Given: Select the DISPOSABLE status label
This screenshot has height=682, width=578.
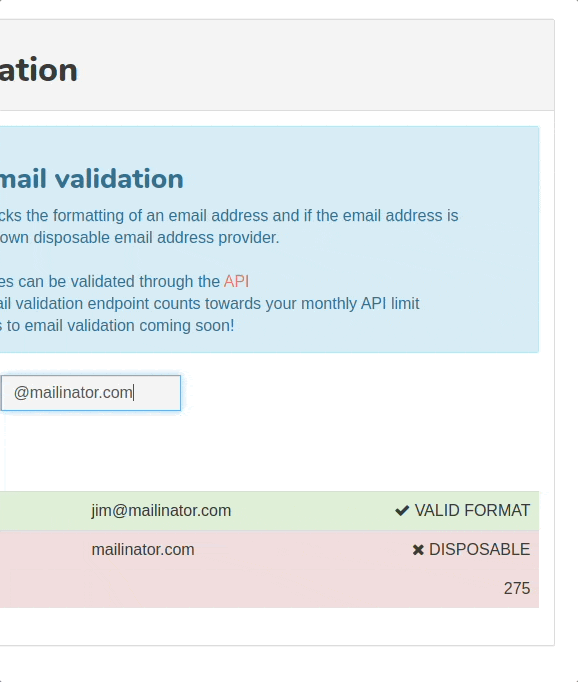Looking at the screenshot, I should point(479,550).
